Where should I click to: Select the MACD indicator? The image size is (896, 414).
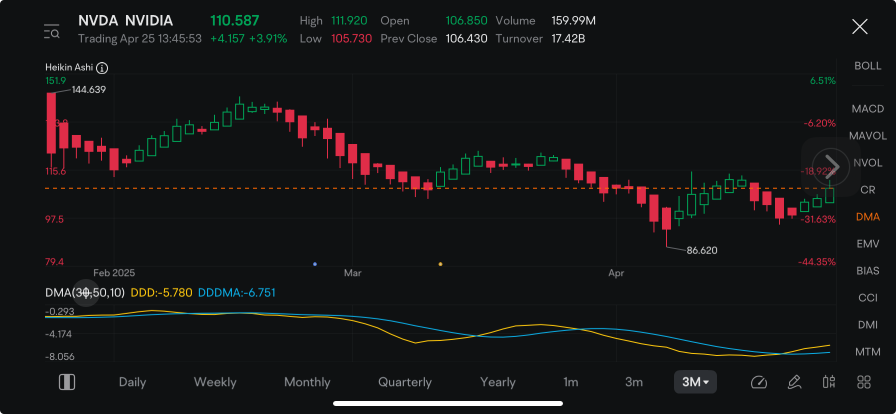[x=867, y=109]
